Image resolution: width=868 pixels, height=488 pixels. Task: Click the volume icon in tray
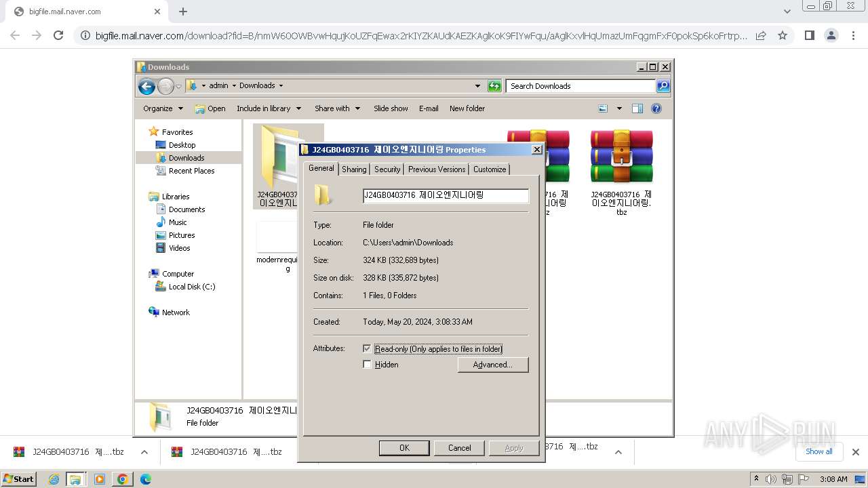coord(771,479)
